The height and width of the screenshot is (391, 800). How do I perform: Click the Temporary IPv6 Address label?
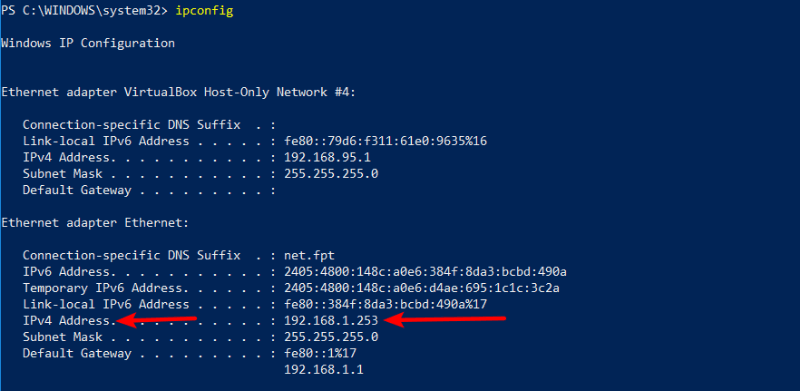click(x=103, y=288)
